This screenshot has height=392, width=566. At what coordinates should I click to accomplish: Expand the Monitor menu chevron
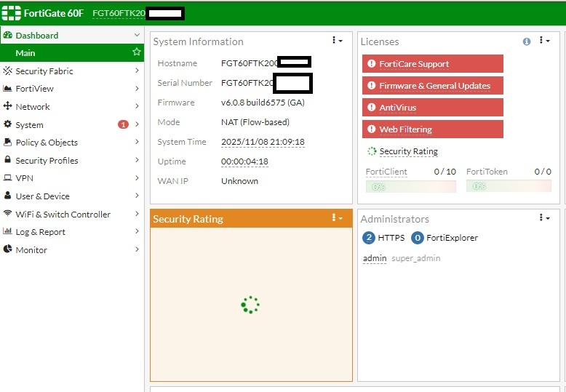[x=137, y=249]
